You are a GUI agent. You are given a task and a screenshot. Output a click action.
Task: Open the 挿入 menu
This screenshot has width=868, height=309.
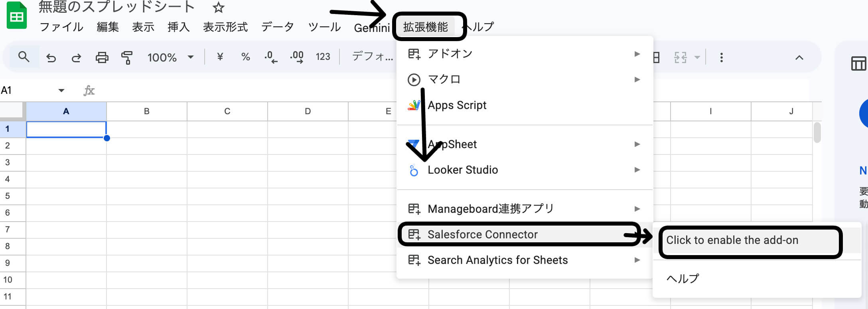pyautogui.click(x=179, y=27)
